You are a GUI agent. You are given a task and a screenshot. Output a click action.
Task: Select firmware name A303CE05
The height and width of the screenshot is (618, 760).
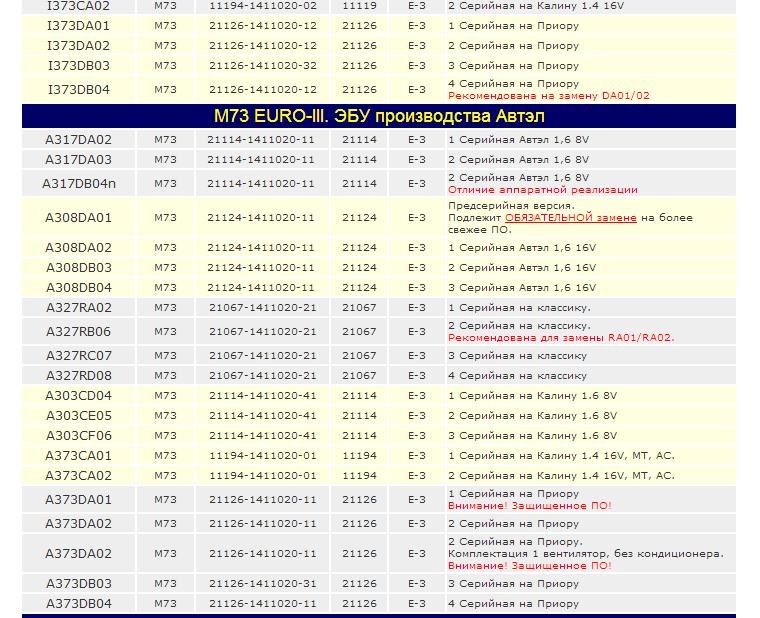click(x=79, y=415)
